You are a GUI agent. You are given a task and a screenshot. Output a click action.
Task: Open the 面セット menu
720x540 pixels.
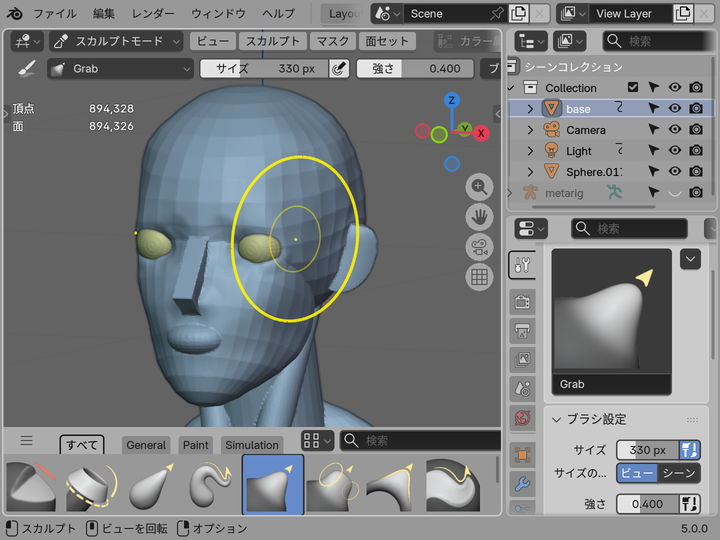click(387, 41)
